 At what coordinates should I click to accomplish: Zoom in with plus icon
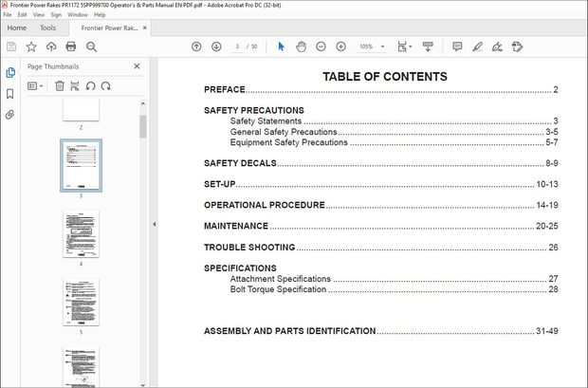(x=340, y=46)
